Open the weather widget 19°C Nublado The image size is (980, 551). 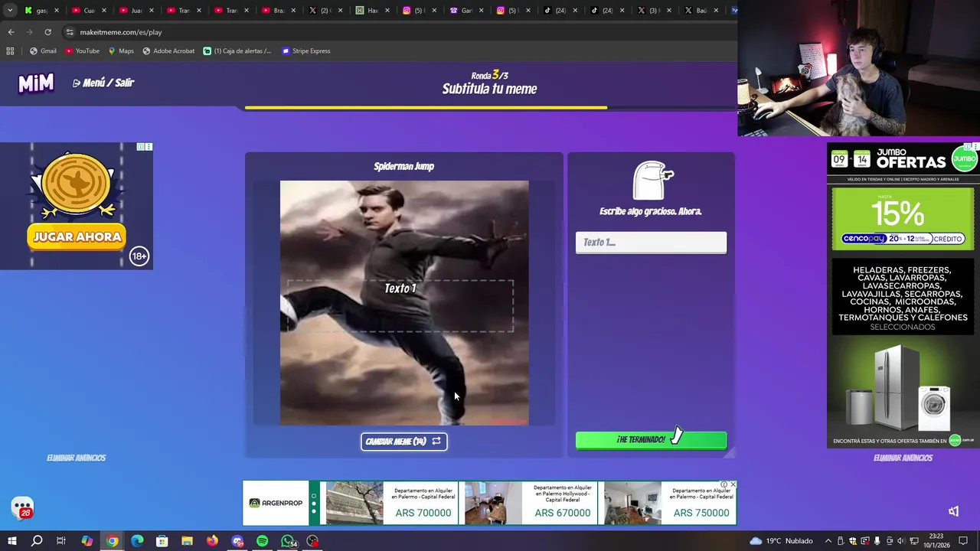(781, 541)
